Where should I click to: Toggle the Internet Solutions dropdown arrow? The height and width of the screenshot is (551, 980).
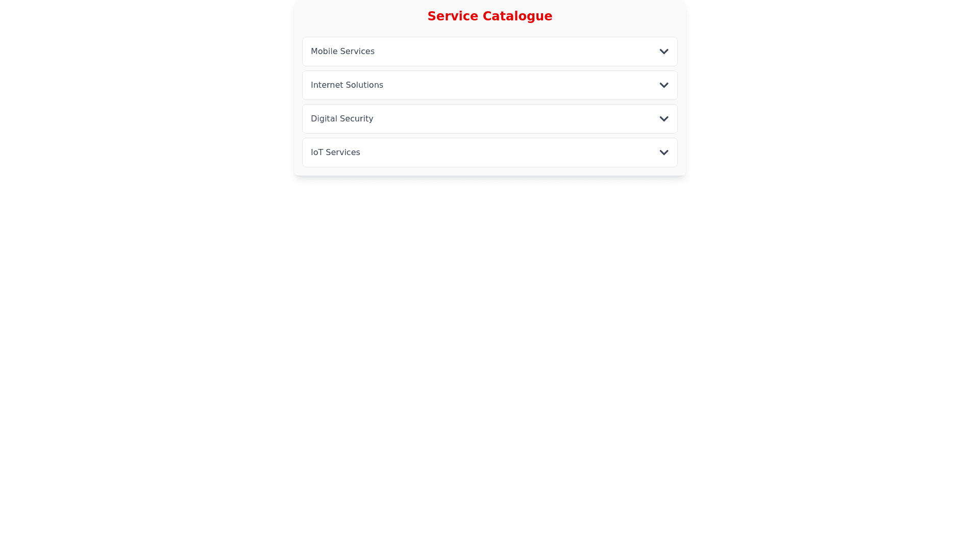(x=664, y=85)
